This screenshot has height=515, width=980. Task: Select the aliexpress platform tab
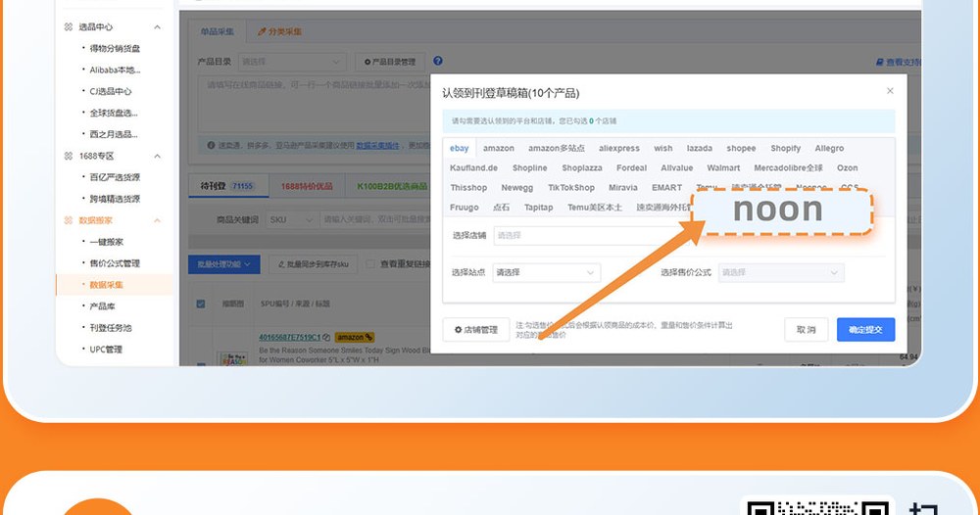pos(618,148)
